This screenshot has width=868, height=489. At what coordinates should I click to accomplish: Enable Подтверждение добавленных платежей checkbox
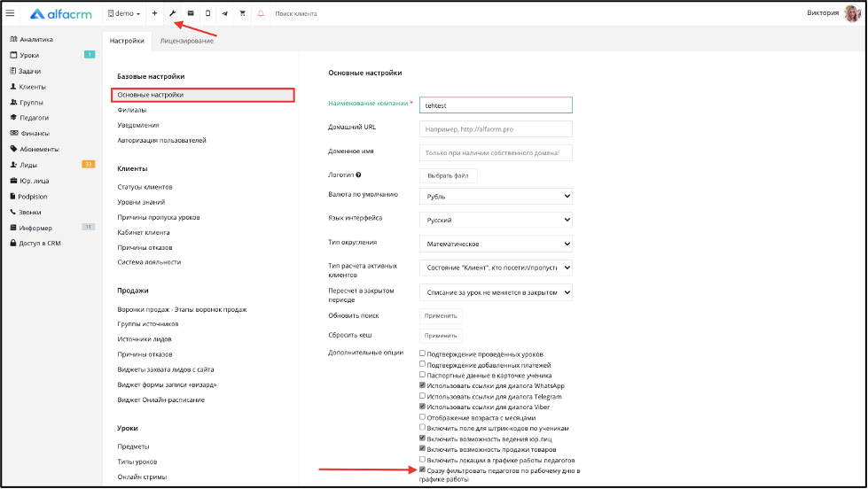coord(422,364)
